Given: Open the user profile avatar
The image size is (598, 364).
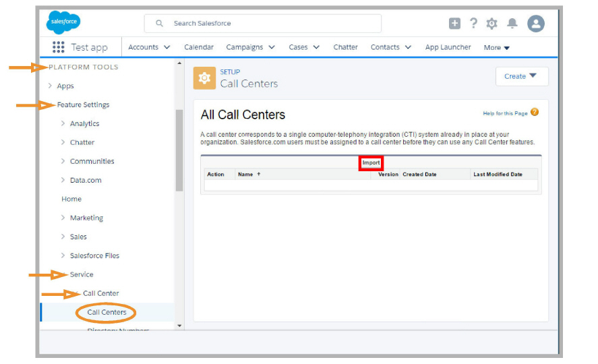Looking at the screenshot, I should [x=535, y=24].
